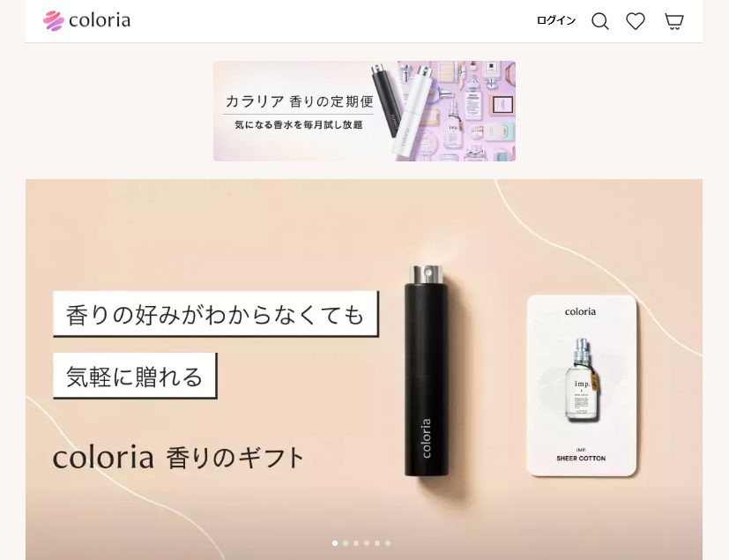This screenshot has height=560, width=729.
Task: Select the second carousel dot
Action: click(346, 542)
